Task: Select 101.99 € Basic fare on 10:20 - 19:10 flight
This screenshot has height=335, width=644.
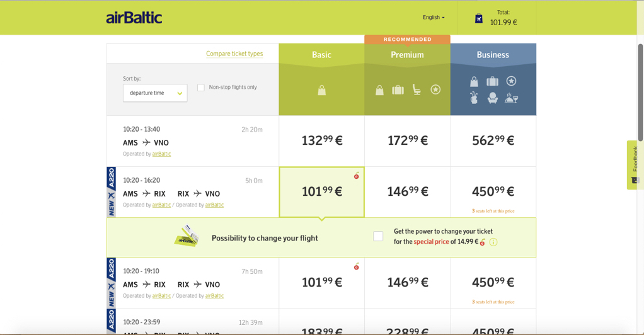Action: pyautogui.click(x=321, y=283)
